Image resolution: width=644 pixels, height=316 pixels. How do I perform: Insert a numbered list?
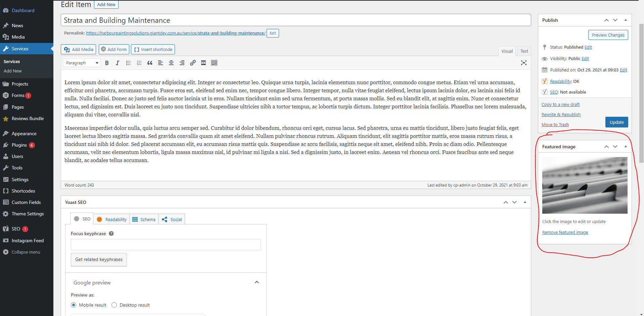coord(139,63)
